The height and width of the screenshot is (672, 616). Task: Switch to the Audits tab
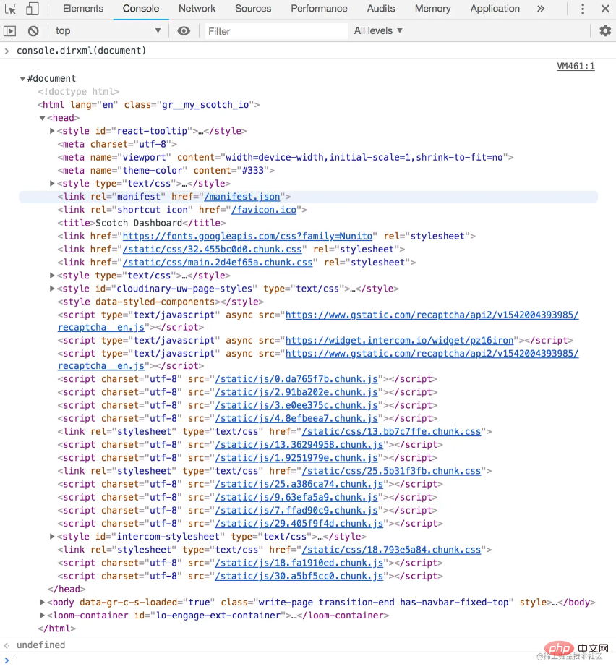point(381,9)
